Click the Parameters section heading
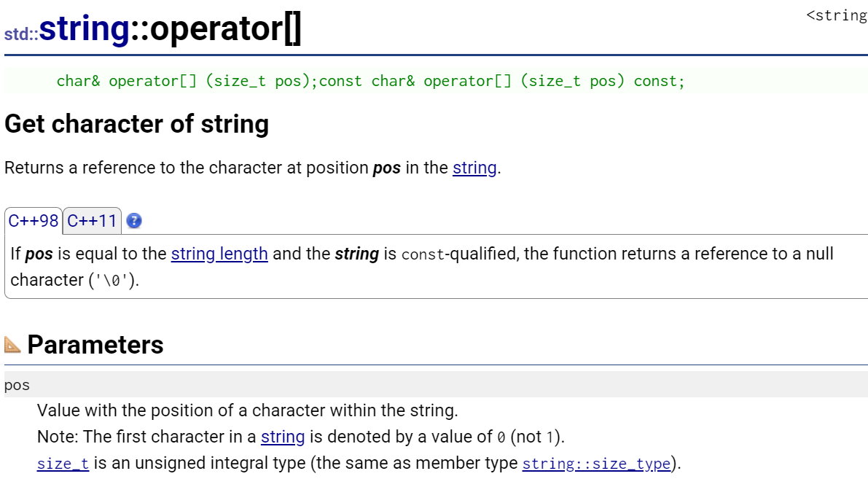The height and width of the screenshot is (487, 868). tap(95, 344)
